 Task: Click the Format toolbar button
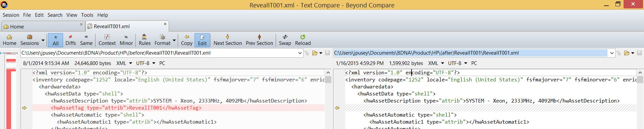coord(162,40)
